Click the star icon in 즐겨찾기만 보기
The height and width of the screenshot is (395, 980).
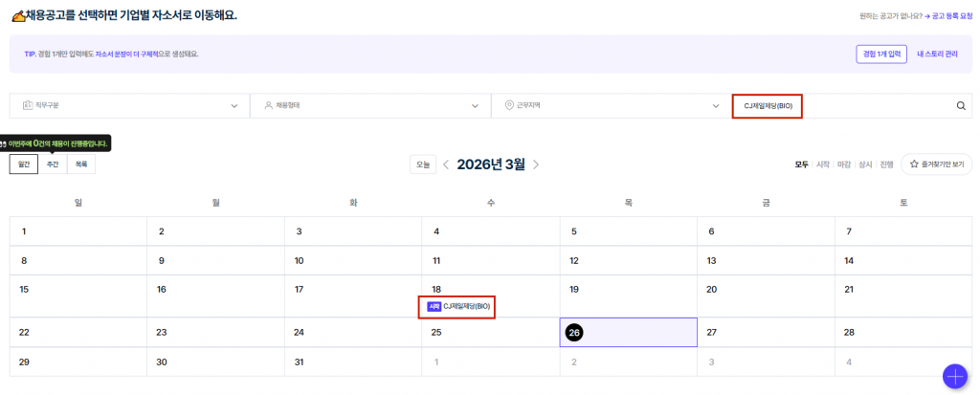[x=914, y=165]
